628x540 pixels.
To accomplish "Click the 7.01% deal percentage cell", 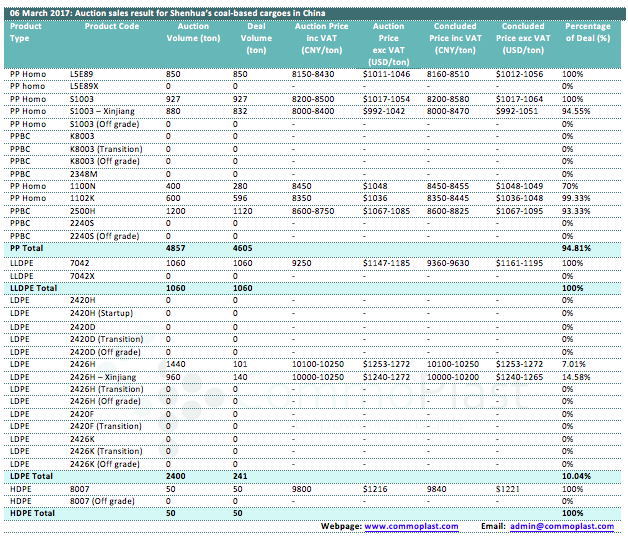I will [x=573, y=366].
